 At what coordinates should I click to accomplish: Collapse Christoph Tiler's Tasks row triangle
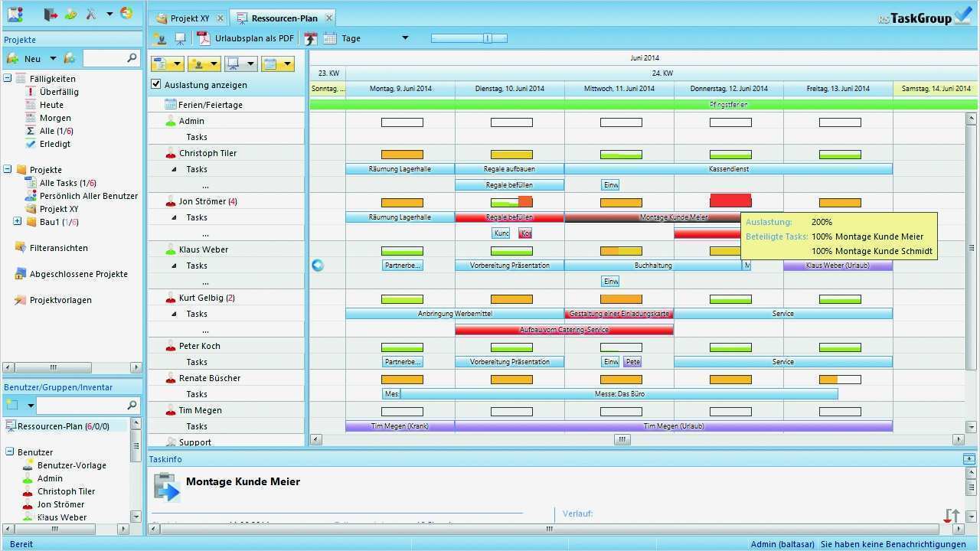click(173, 169)
